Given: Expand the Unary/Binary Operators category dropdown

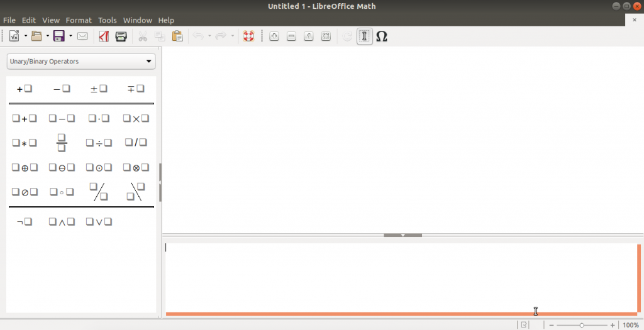Looking at the screenshot, I should tap(81, 61).
